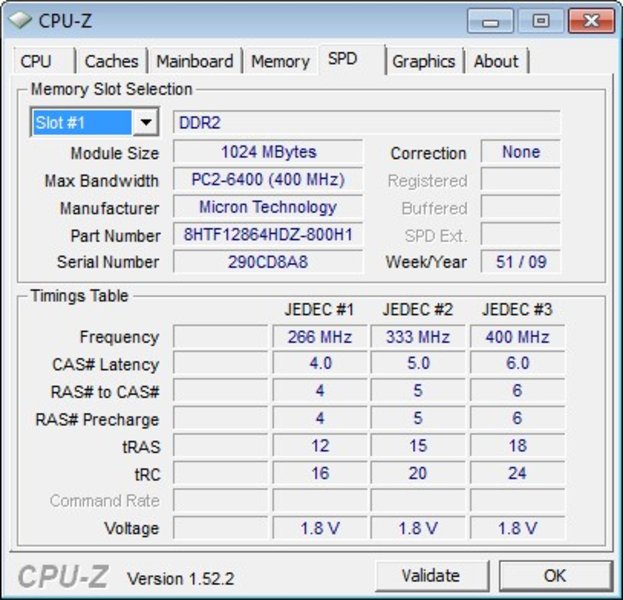
Task: Click the empty SPD Ext. field
Action: pos(520,234)
